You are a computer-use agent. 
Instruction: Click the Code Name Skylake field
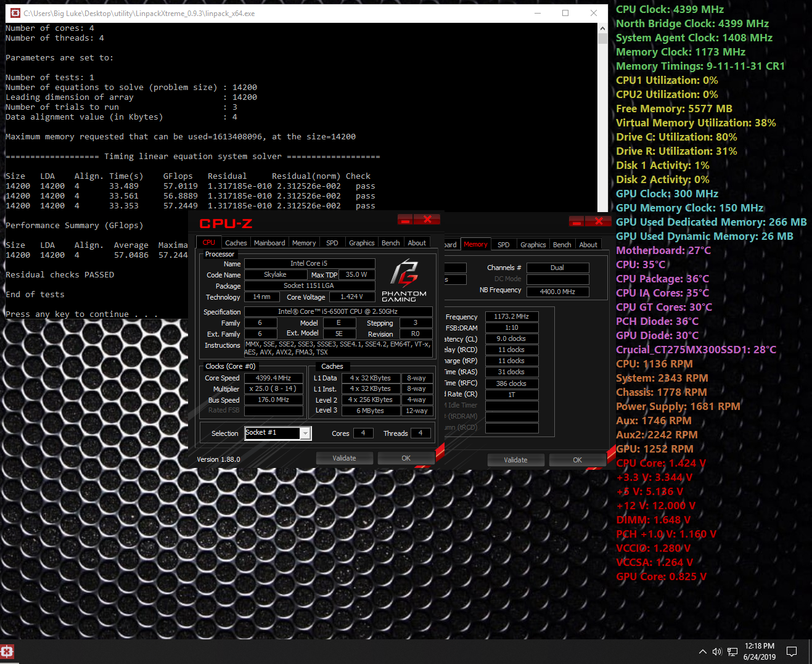point(275,274)
